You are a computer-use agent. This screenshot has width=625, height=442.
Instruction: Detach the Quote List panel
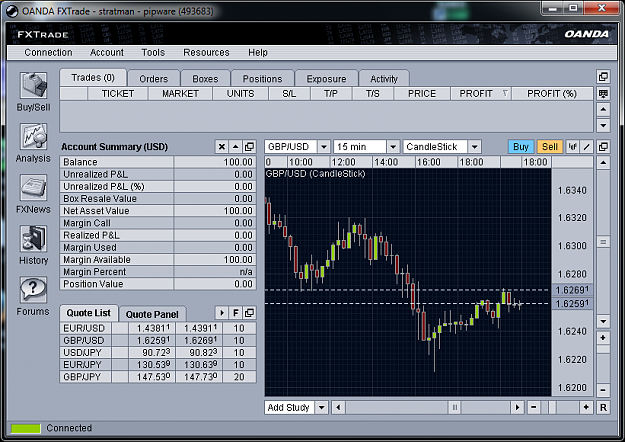249,313
